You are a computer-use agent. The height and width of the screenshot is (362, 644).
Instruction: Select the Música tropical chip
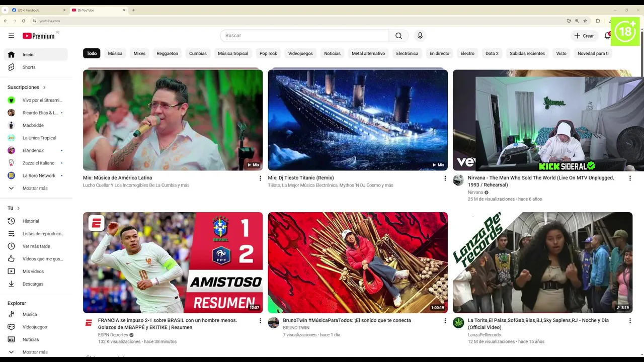(233, 53)
